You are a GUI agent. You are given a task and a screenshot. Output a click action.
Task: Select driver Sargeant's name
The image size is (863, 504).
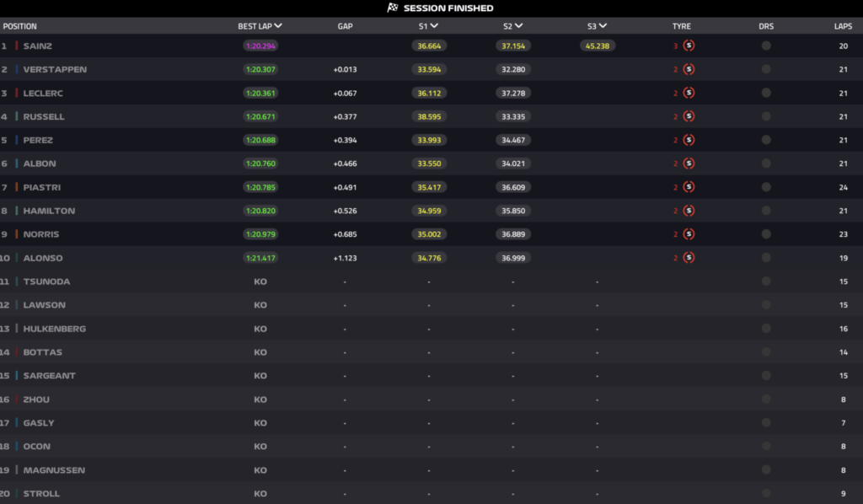tap(49, 375)
